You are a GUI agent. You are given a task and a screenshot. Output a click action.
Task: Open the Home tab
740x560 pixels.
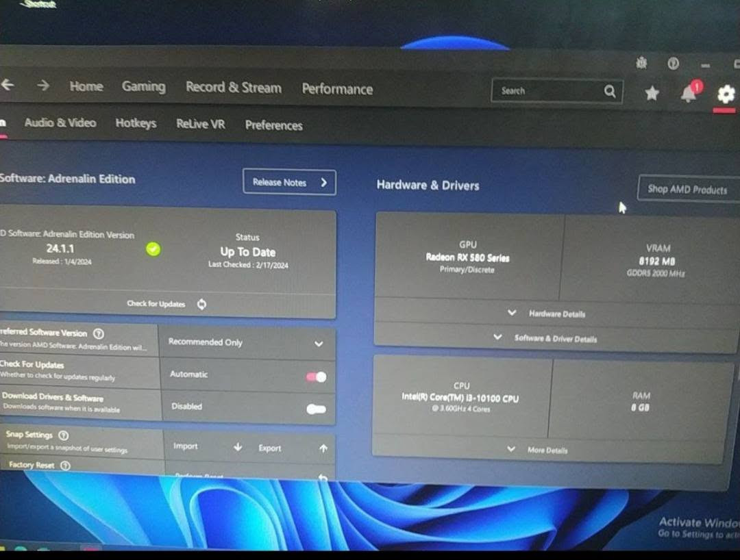tap(86, 86)
